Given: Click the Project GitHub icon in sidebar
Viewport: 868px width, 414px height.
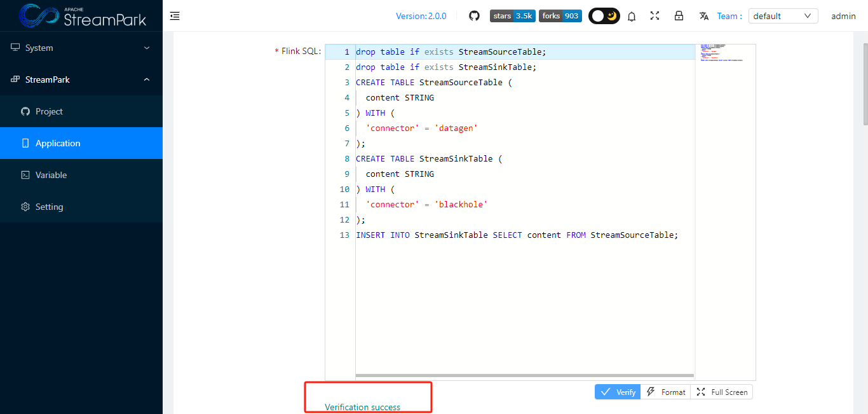Looking at the screenshot, I should coord(25,111).
